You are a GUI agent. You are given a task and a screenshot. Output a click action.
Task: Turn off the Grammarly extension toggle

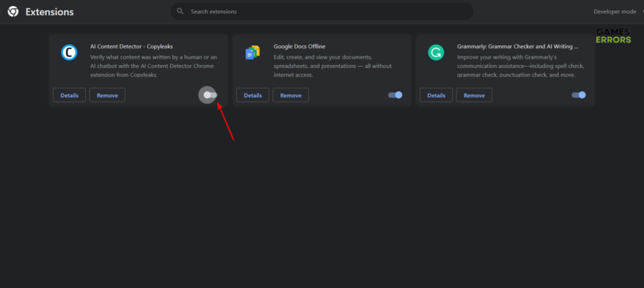578,95
